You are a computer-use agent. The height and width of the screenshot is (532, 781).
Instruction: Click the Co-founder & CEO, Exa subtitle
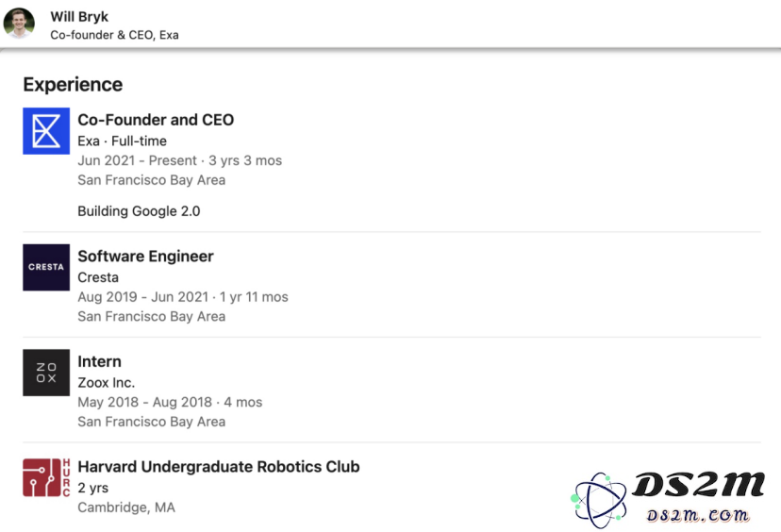click(x=114, y=35)
